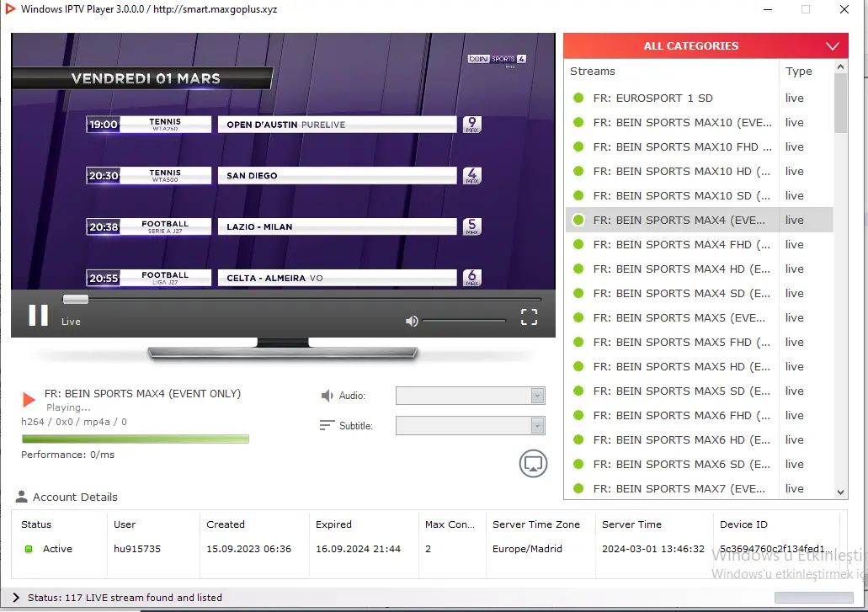Select FR: BEIN SPORTS MAX4 SD stream
The height and width of the screenshot is (612, 868).
point(699,293)
